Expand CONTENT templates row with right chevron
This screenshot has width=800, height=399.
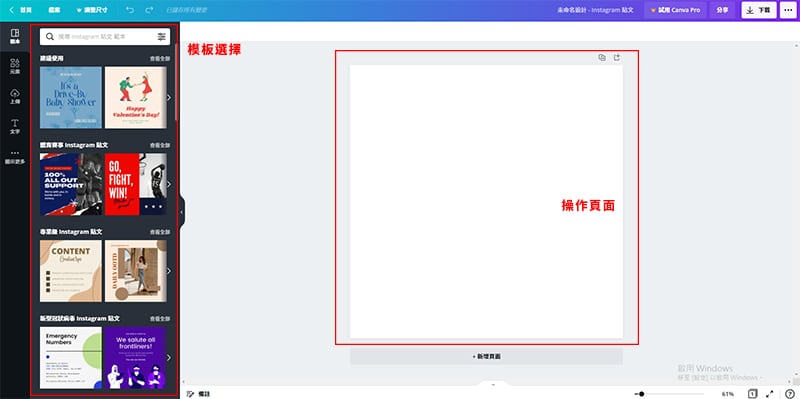coord(169,271)
